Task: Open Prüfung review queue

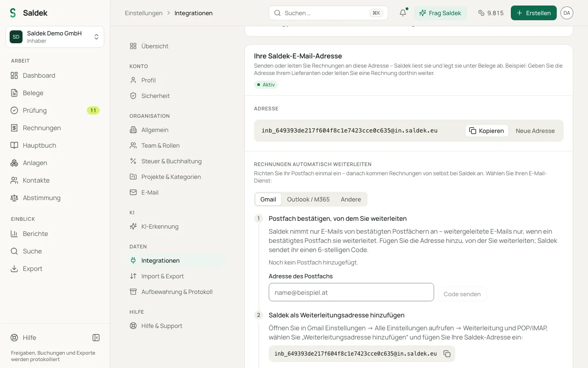Action: point(55,110)
